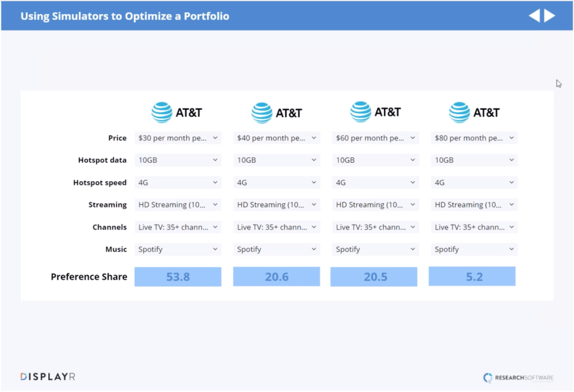Open third column Spotify music dropdown
Screen dimensions: 574x392
tap(376, 249)
